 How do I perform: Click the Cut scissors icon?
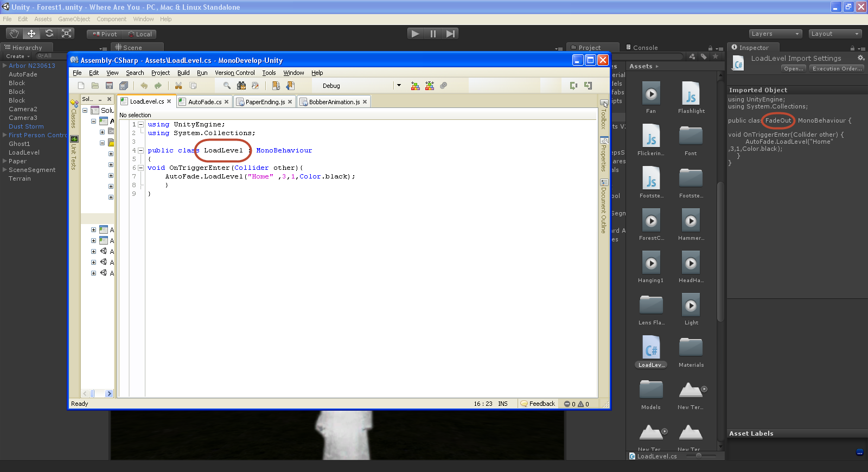178,86
